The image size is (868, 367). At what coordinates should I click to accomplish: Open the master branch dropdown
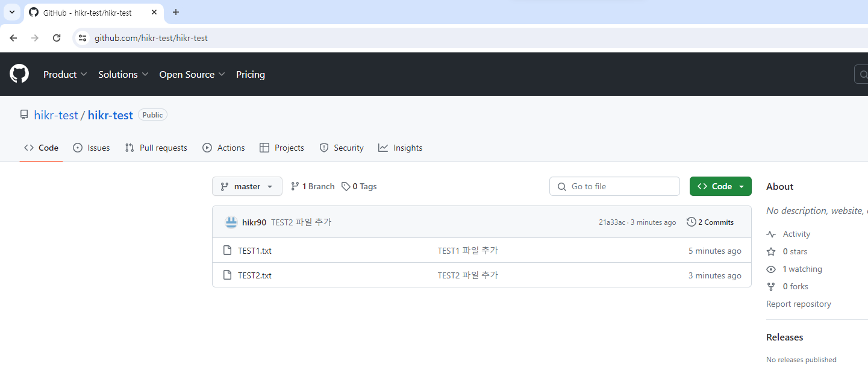click(247, 186)
